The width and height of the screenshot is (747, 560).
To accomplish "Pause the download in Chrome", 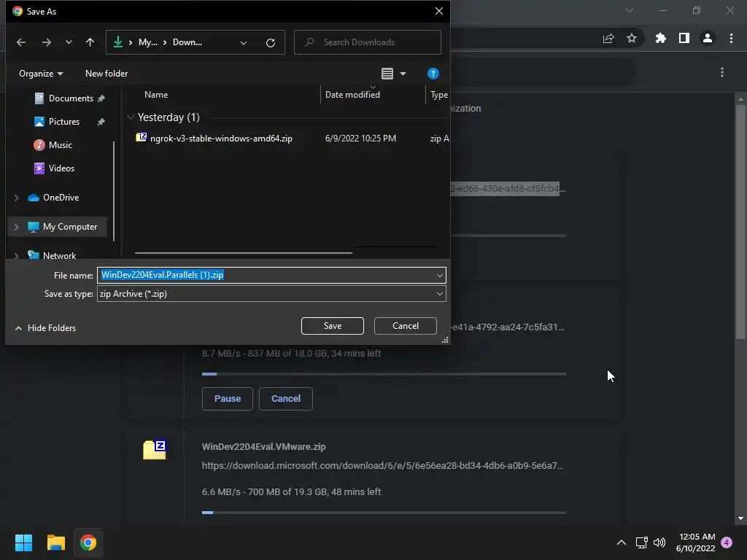I will pyautogui.click(x=228, y=399).
